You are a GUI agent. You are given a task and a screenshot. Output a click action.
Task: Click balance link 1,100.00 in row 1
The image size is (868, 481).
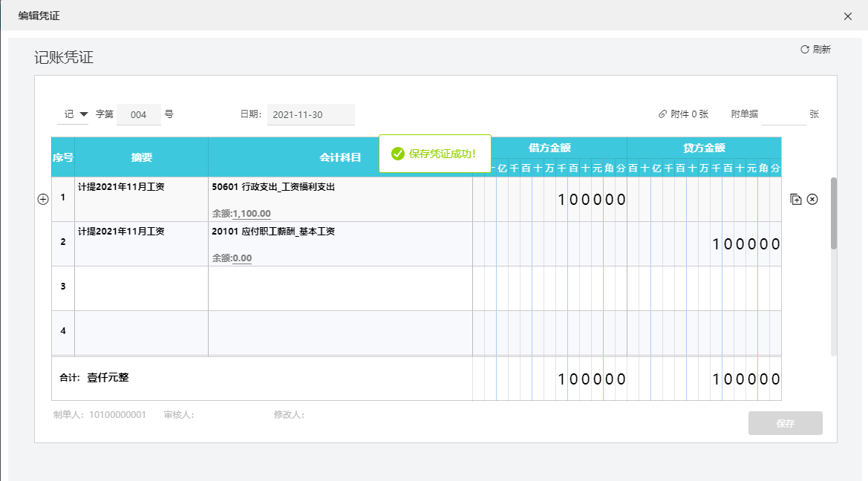(252, 214)
